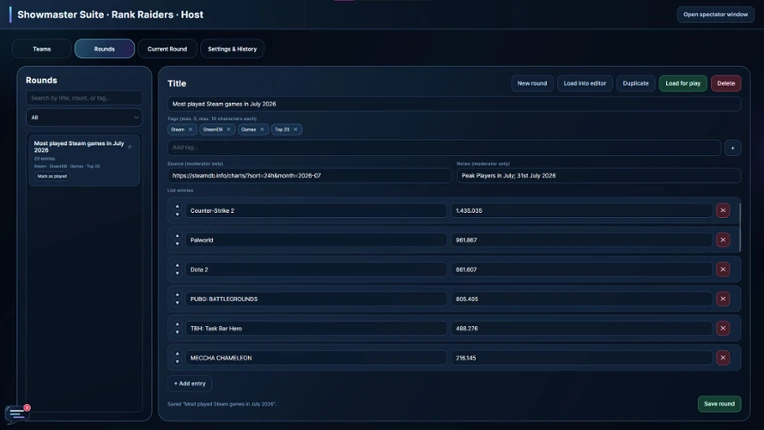This screenshot has height=430, width=764.
Task: Move MECCHA CHAMELEON entry up
Action: point(177,354)
